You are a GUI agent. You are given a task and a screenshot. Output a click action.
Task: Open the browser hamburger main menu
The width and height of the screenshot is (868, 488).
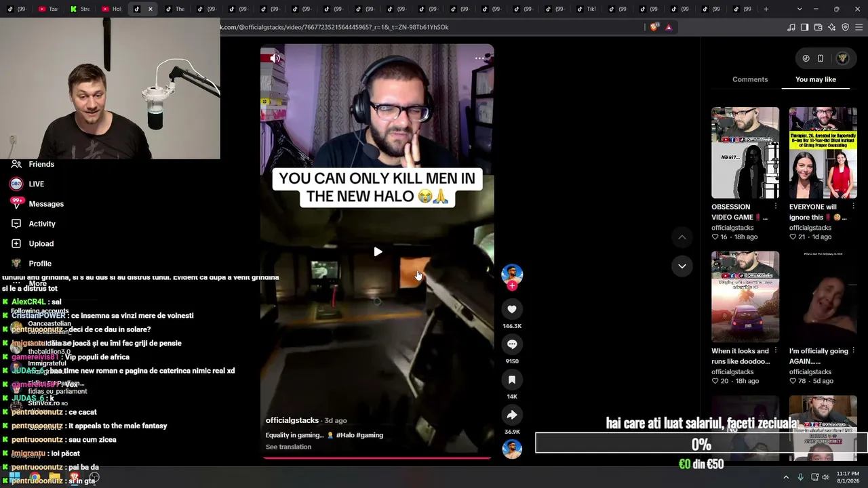pyautogui.click(x=859, y=27)
